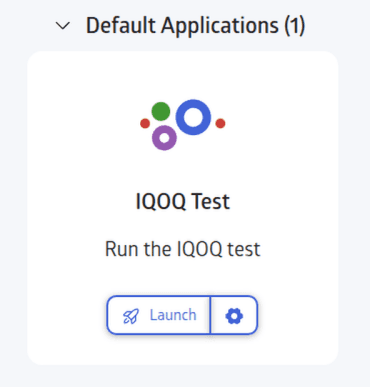Click the white hole inside the purple ring
The width and height of the screenshot is (370, 387).
click(164, 138)
